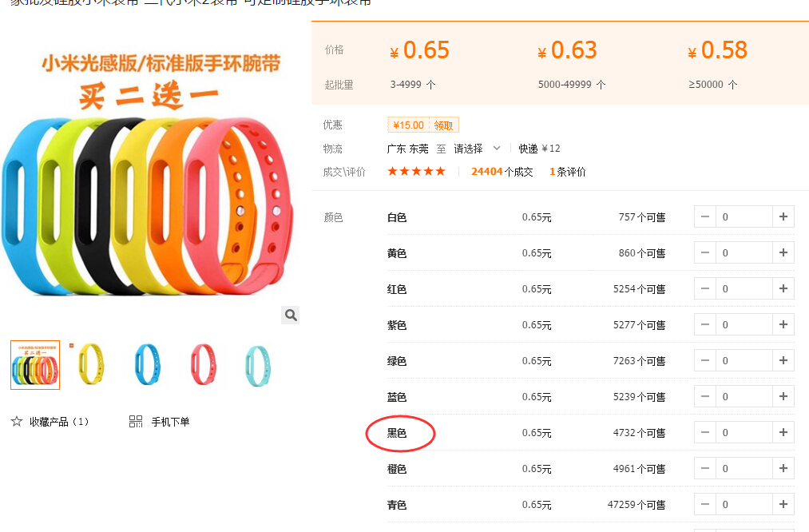Increase quantity for 橙色 with plus
This screenshot has width=809, height=532.
click(x=783, y=468)
